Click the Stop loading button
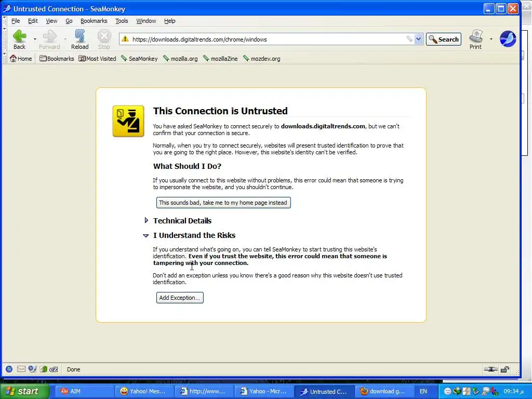Image resolution: width=532 pixels, height=399 pixels. click(x=104, y=39)
